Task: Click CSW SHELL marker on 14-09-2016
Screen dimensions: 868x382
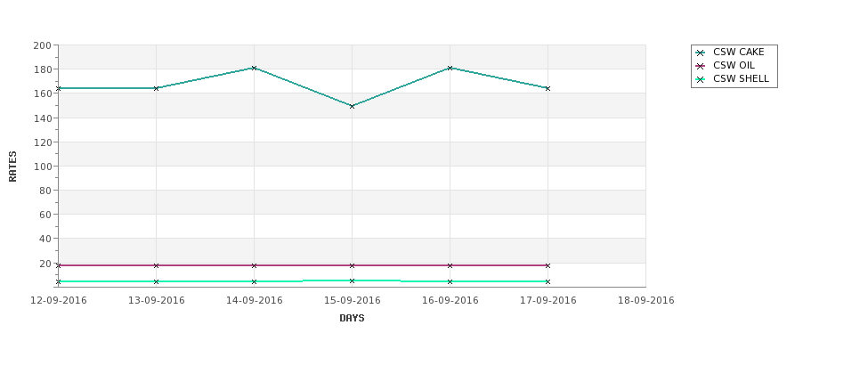Action: 254,281
